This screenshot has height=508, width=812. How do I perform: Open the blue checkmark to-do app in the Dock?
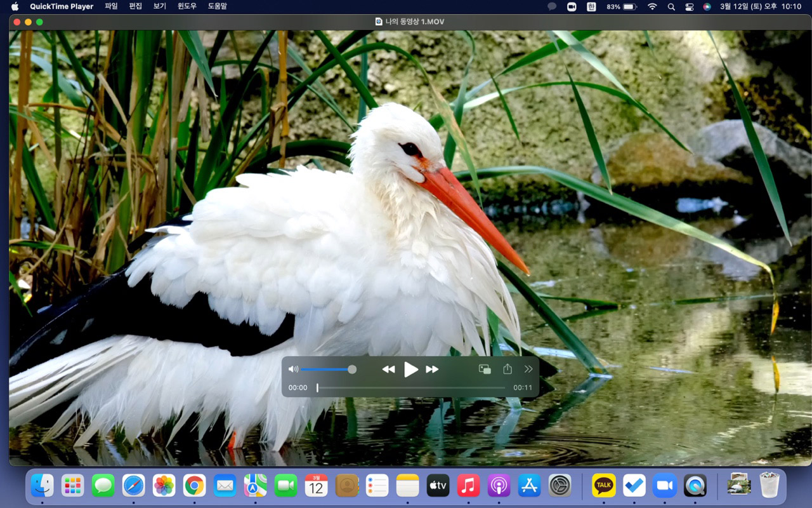(x=634, y=486)
